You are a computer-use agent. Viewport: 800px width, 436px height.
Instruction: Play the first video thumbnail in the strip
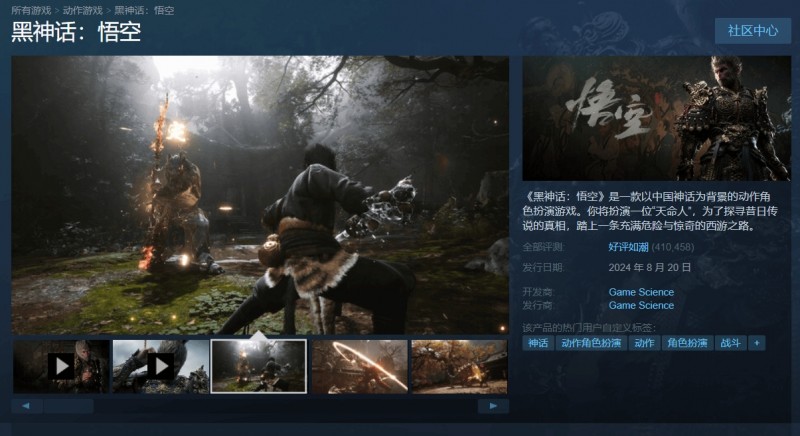pyautogui.click(x=60, y=366)
